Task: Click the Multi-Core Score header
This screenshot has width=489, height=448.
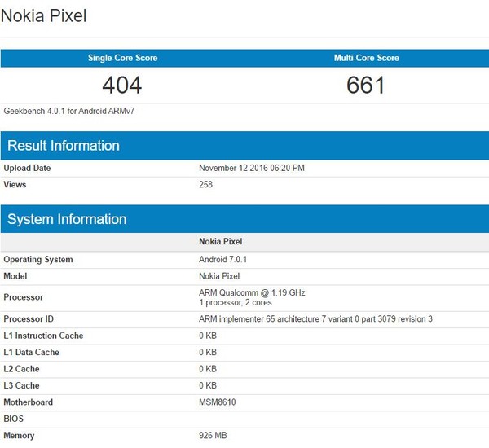Action: pos(366,58)
